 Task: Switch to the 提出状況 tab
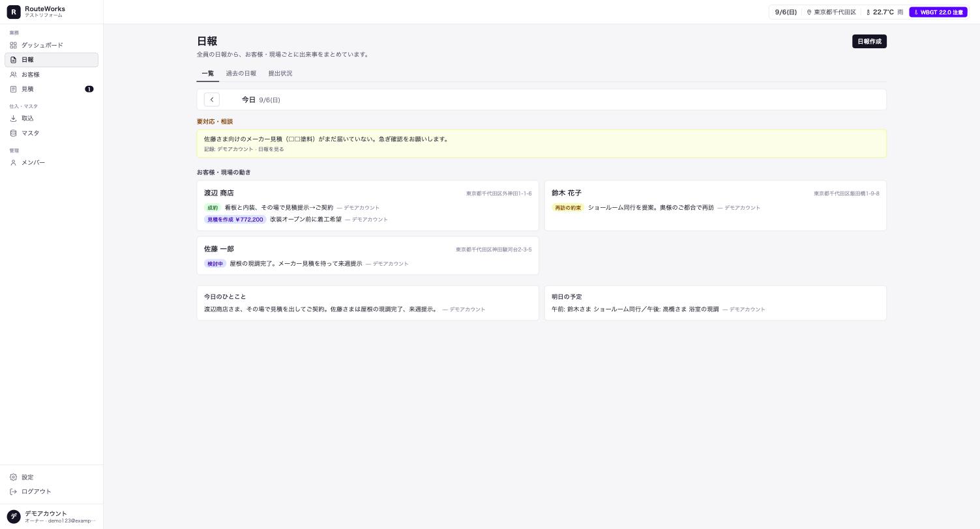280,74
